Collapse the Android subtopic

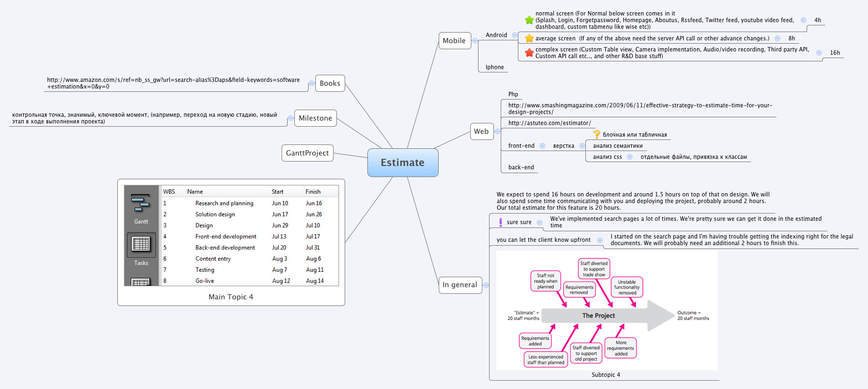click(514, 35)
